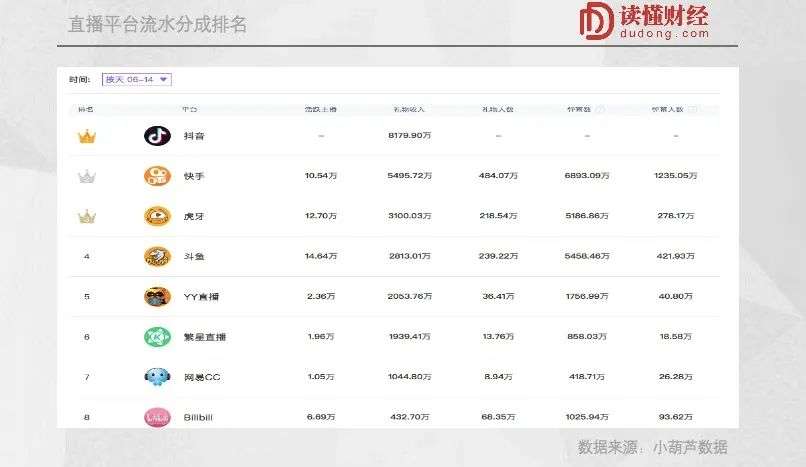Click the Douyin (抖音) logo icon

[157, 136]
